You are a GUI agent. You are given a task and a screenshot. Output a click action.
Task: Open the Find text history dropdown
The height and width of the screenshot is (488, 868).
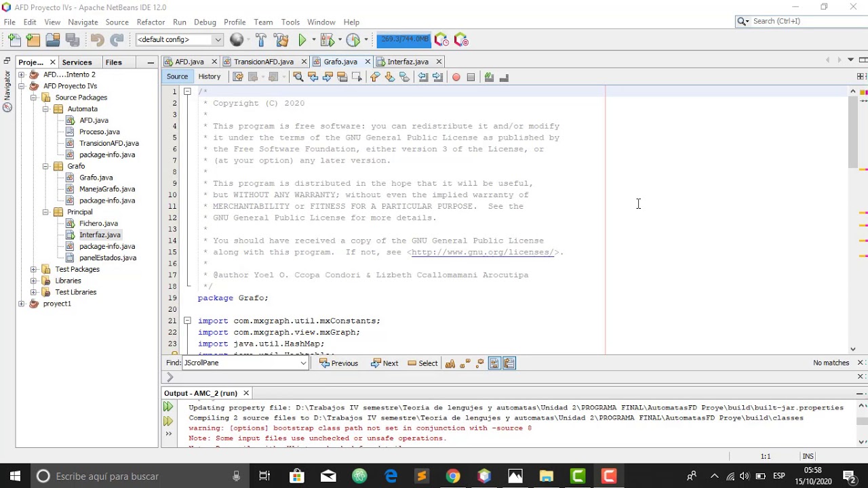tap(303, 363)
